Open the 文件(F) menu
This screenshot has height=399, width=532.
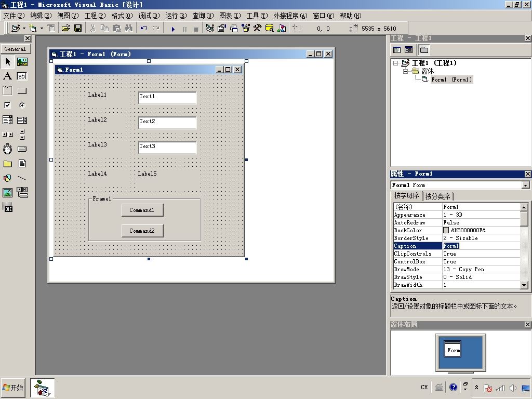14,16
